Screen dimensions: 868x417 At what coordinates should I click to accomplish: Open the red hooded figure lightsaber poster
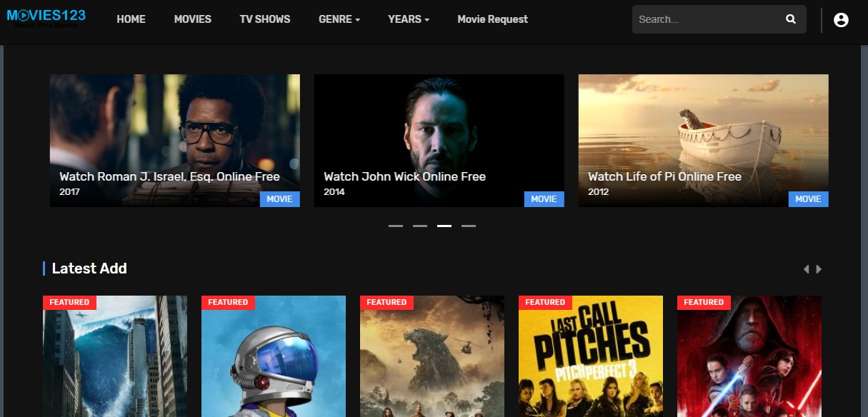click(749, 356)
